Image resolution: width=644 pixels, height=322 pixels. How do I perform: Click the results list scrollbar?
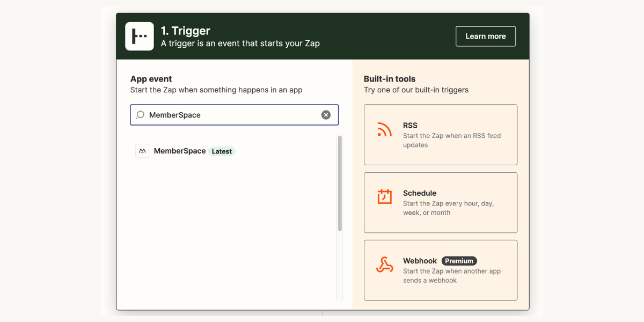click(x=340, y=184)
